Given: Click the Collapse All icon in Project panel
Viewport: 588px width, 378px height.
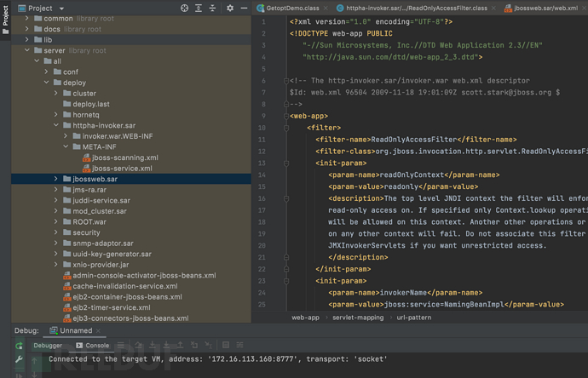Looking at the screenshot, I should pos(213,8).
